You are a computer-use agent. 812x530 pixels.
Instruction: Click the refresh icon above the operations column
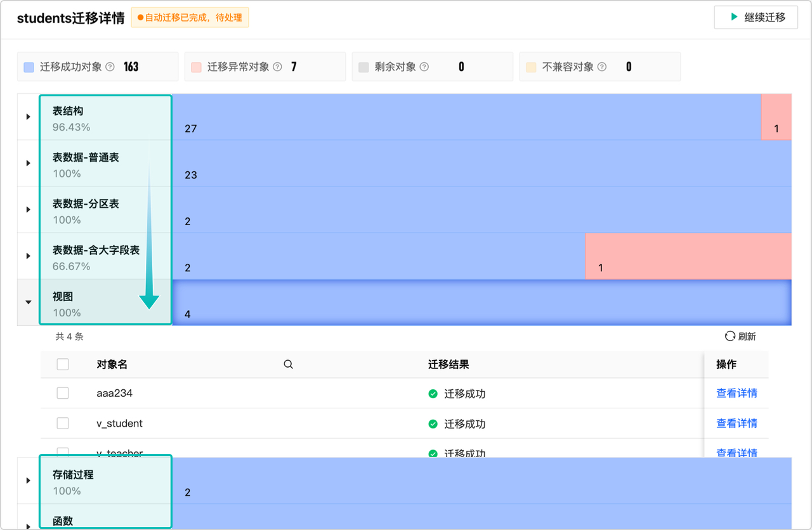pos(730,336)
